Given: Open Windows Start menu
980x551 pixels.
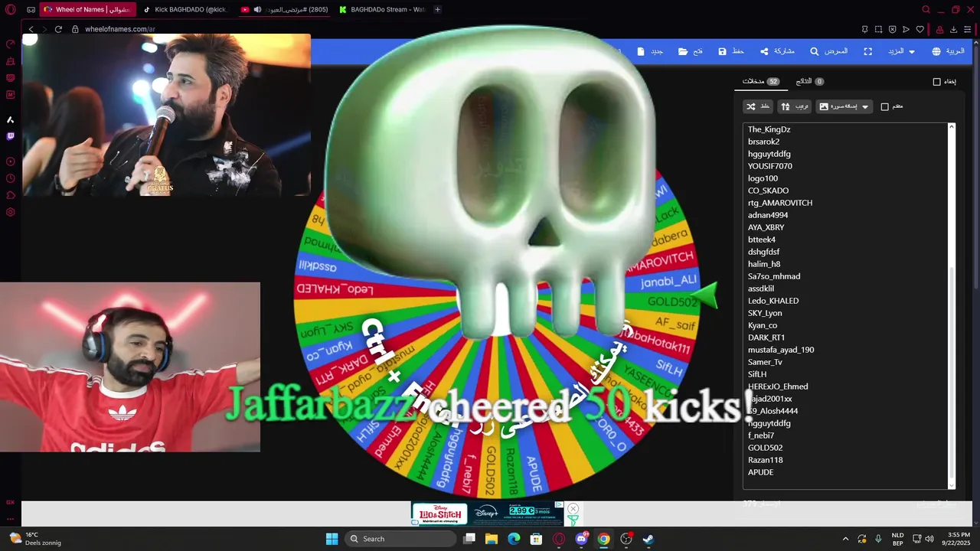Looking at the screenshot, I should tap(332, 539).
